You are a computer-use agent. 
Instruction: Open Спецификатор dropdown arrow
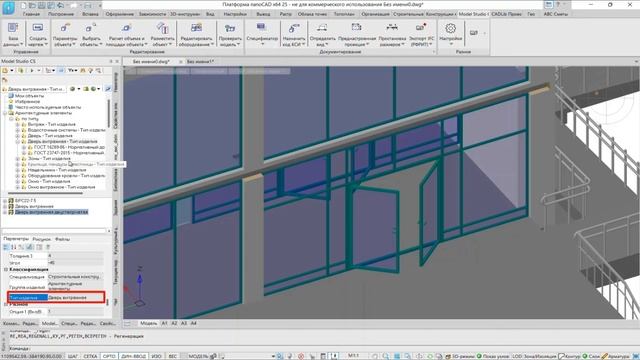(262, 44)
